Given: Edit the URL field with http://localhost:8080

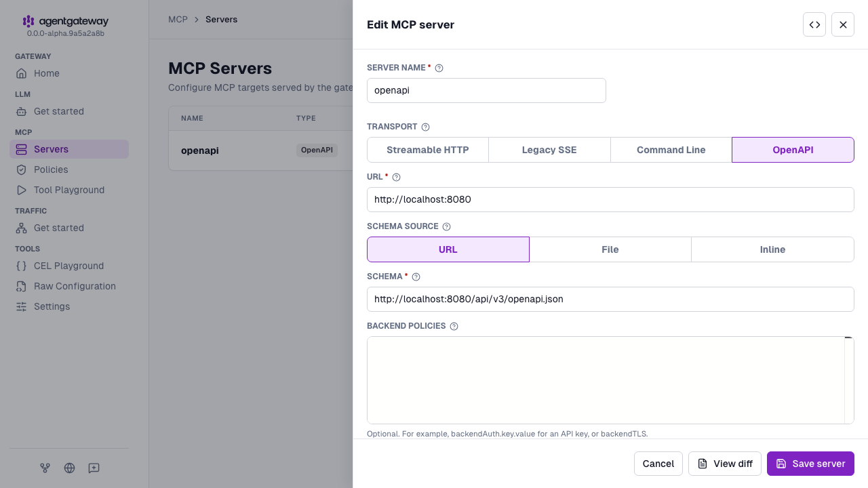Looking at the screenshot, I should pos(610,199).
